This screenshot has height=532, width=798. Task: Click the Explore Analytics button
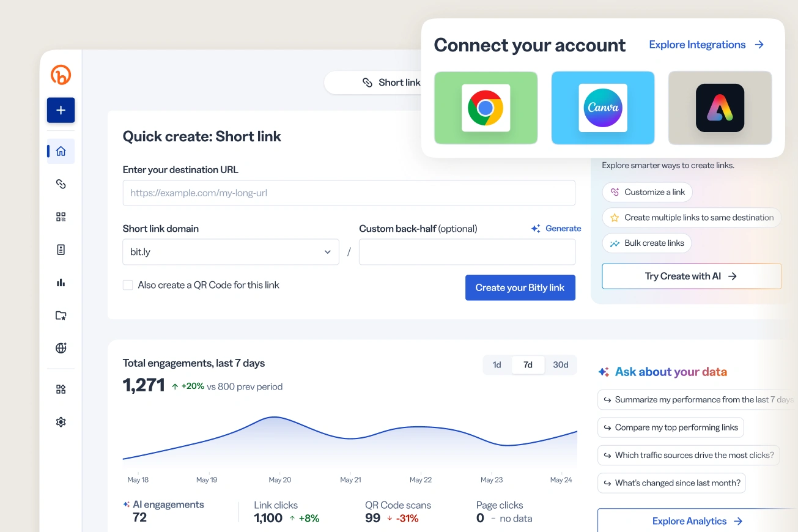698,521
